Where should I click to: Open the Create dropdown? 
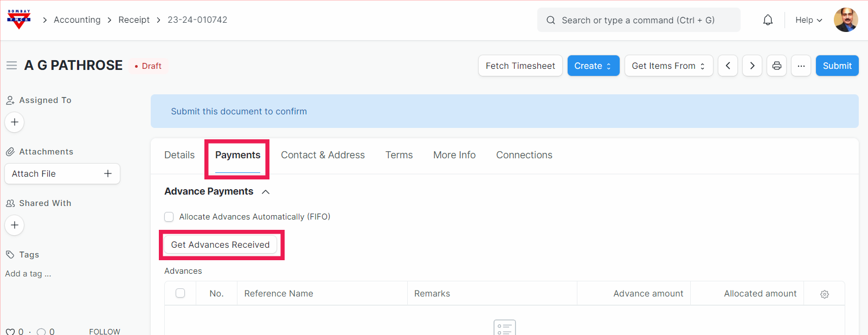click(x=593, y=66)
